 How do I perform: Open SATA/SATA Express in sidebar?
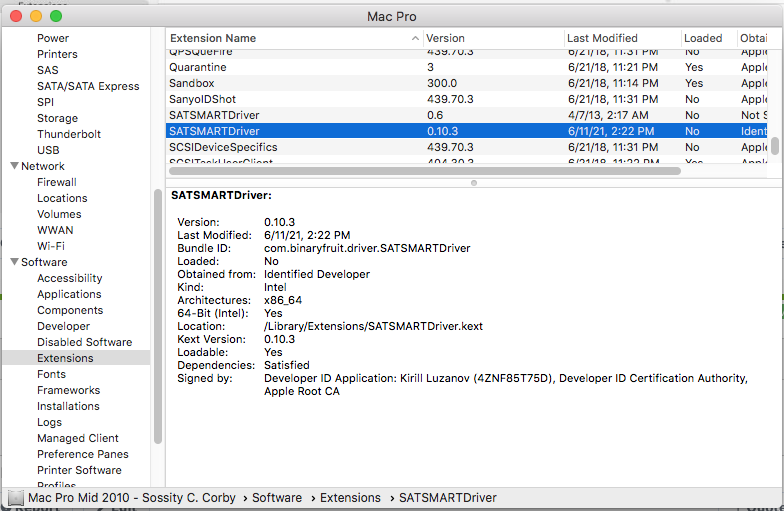88,86
